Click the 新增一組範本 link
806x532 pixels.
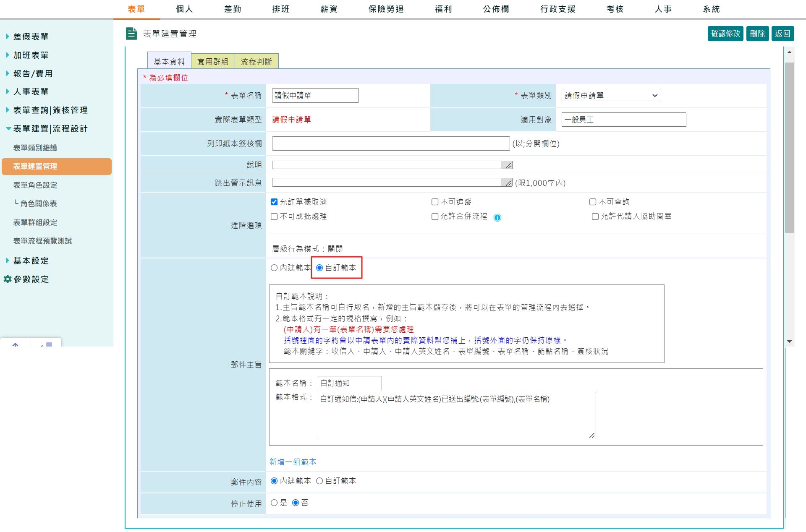point(293,462)
